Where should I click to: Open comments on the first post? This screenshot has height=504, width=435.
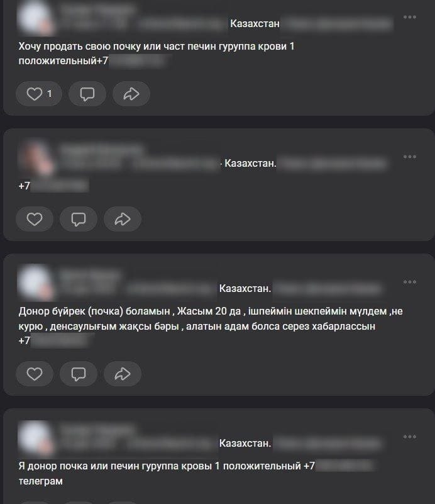click(x=87, y=94)
